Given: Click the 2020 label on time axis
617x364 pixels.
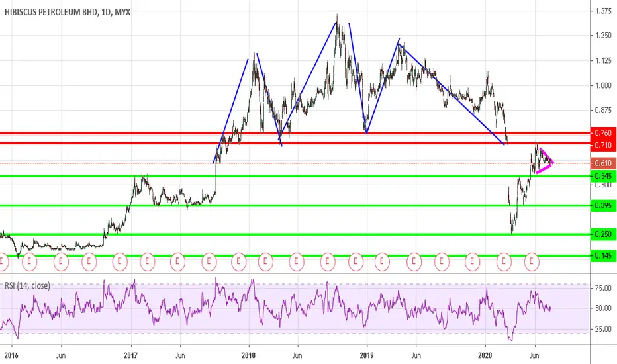Looking at the screenshot, I should [485, 356].
